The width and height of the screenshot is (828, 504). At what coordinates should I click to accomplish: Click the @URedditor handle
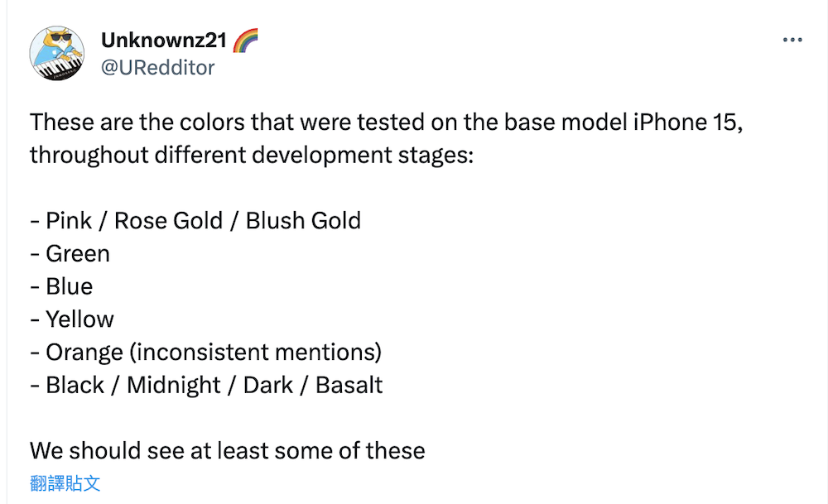coord(157,68)
